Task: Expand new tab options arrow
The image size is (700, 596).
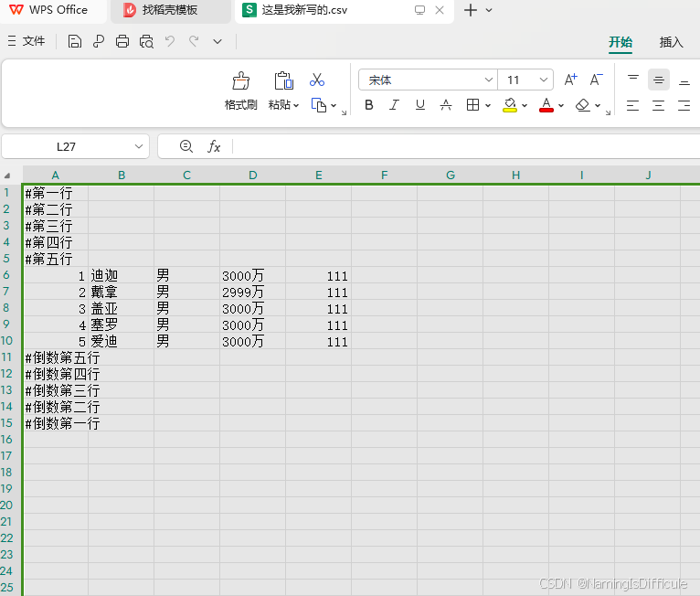Action: [489, 10]
